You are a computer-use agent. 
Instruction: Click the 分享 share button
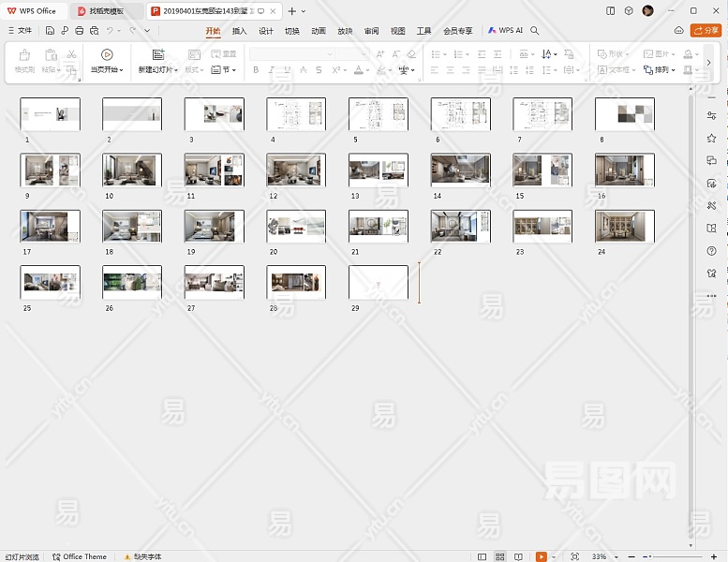point(706,31)
